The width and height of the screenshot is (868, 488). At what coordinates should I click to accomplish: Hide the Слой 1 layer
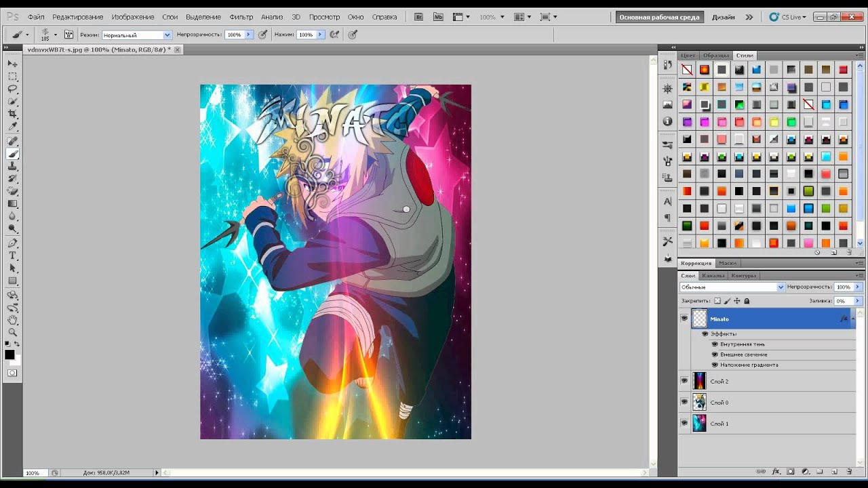pos(684,423)
